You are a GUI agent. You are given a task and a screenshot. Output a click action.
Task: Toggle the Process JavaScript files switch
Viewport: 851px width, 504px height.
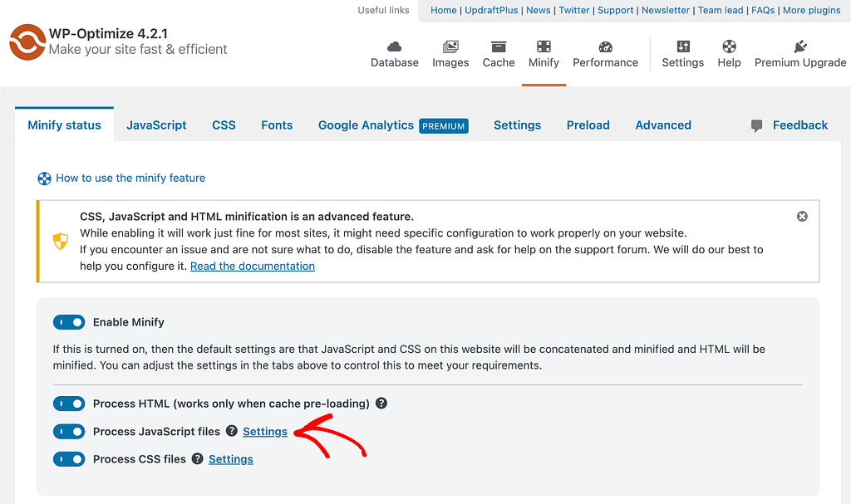click(69, 431)
